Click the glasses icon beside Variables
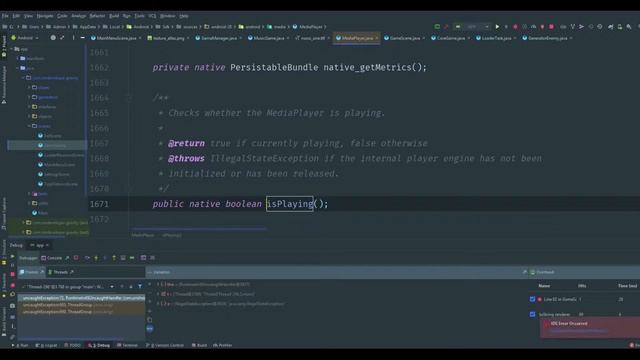 [x=150, y=329]
